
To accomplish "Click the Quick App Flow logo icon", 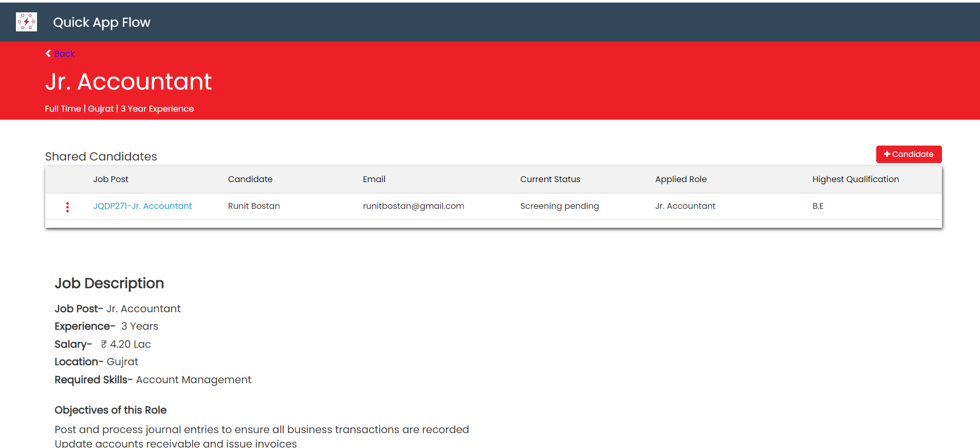I will point(26,22).
